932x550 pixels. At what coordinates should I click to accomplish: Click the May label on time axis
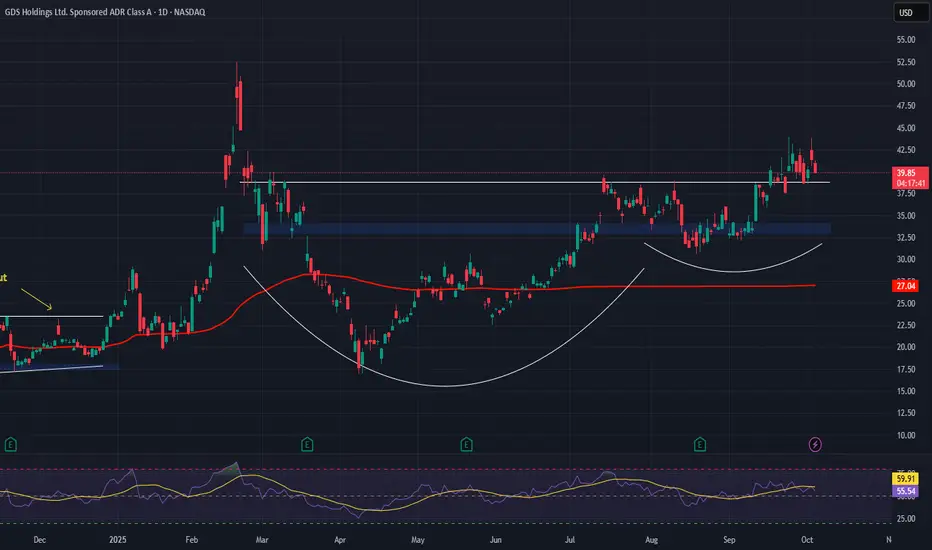click(x=418, y=540)
